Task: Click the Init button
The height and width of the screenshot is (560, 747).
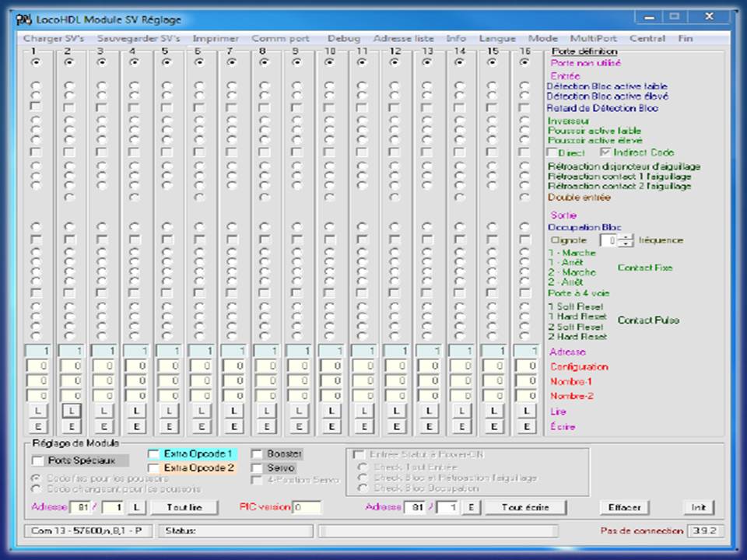Action: [x=699, y=508]
